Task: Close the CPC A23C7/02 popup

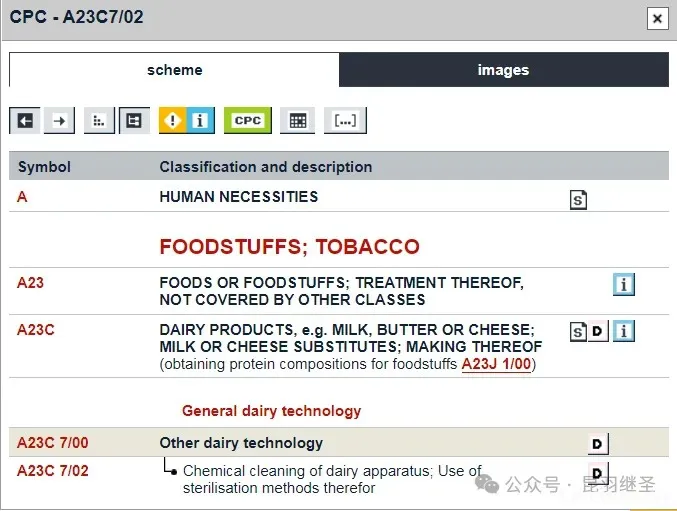Action: point(657,18)
